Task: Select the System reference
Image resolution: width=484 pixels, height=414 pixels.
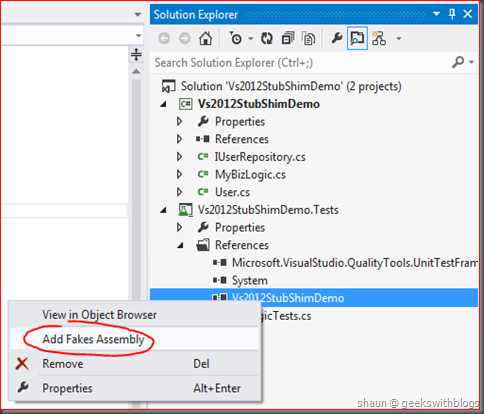Action: 250,281
